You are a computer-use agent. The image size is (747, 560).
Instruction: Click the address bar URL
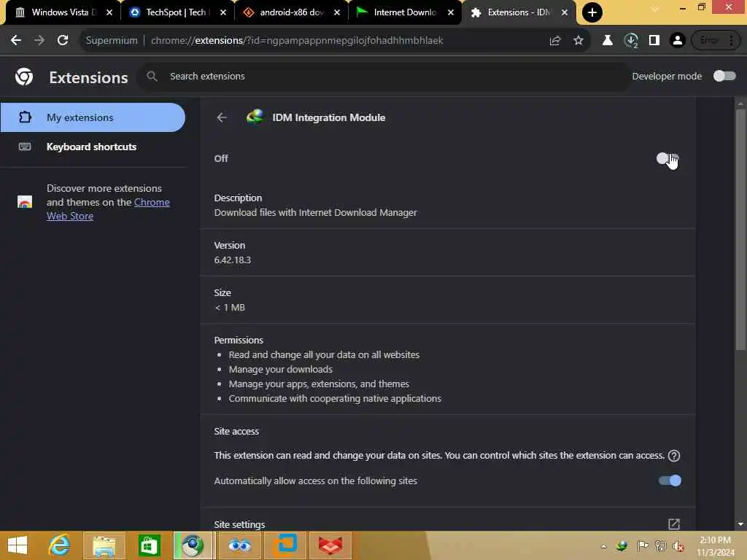297,41
